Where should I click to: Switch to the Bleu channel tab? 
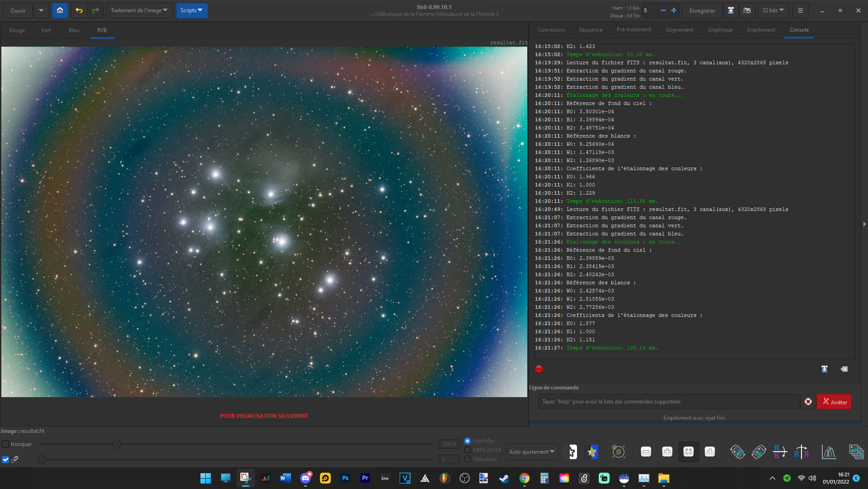[74, 30]
